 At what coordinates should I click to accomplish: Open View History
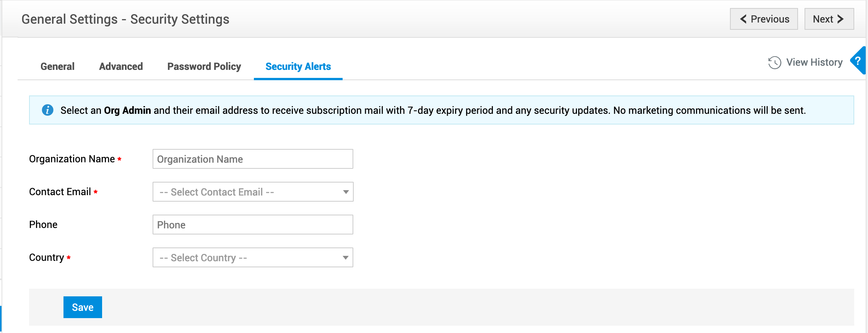(x=814, y=62)
